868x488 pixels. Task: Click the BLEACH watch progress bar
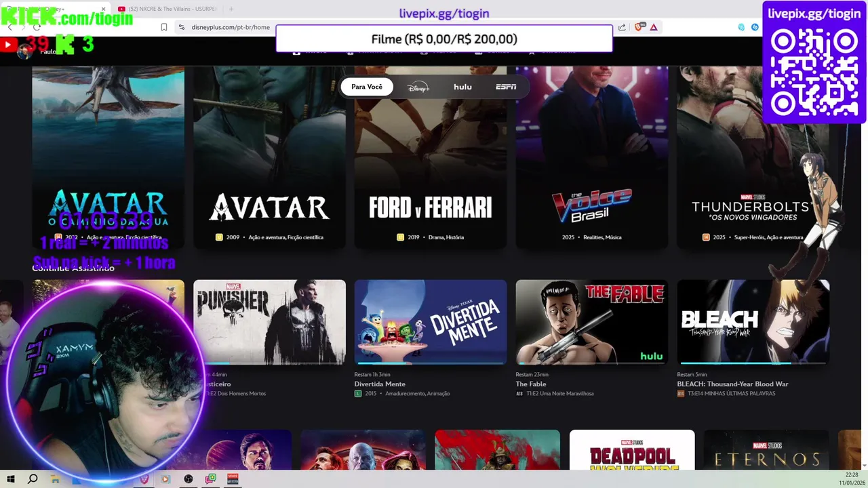coord(753,363)
